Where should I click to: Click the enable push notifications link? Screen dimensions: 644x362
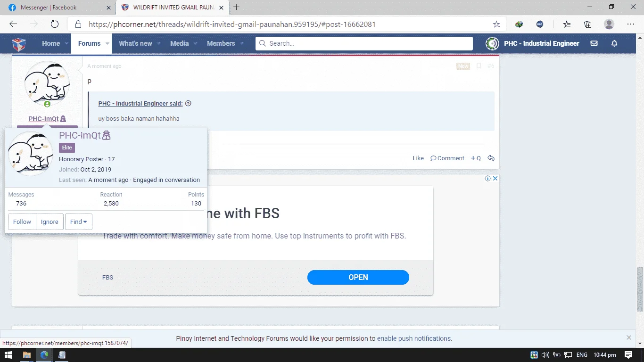tap(414, 338)
